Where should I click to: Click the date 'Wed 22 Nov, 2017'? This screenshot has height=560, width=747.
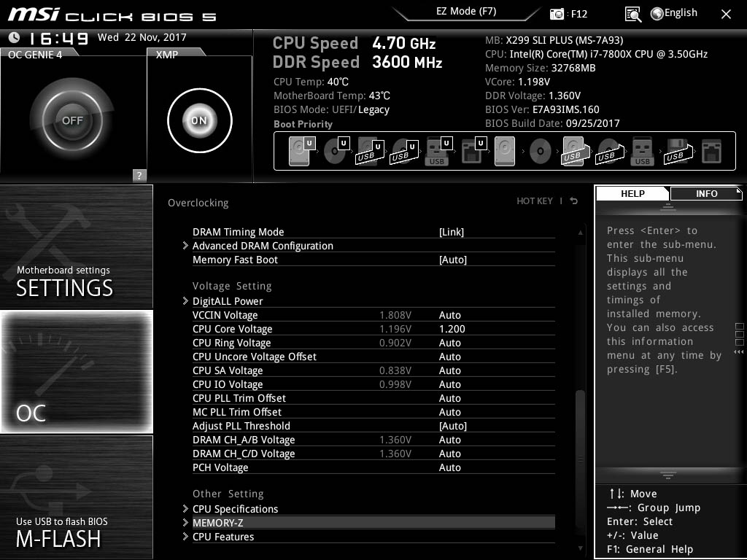coord(142,37)
